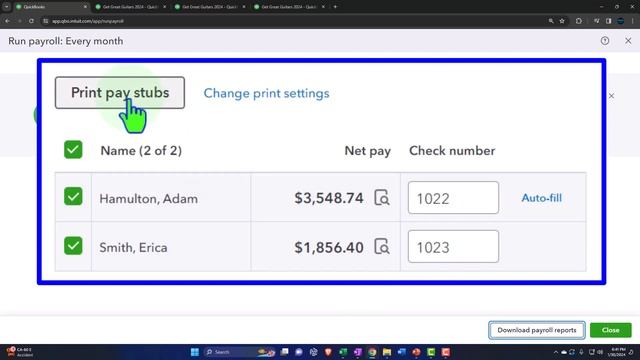Viewport: 640px width, 360px height.
Task: Reload the QuickBooks page
Action: [x=31, y=21]
